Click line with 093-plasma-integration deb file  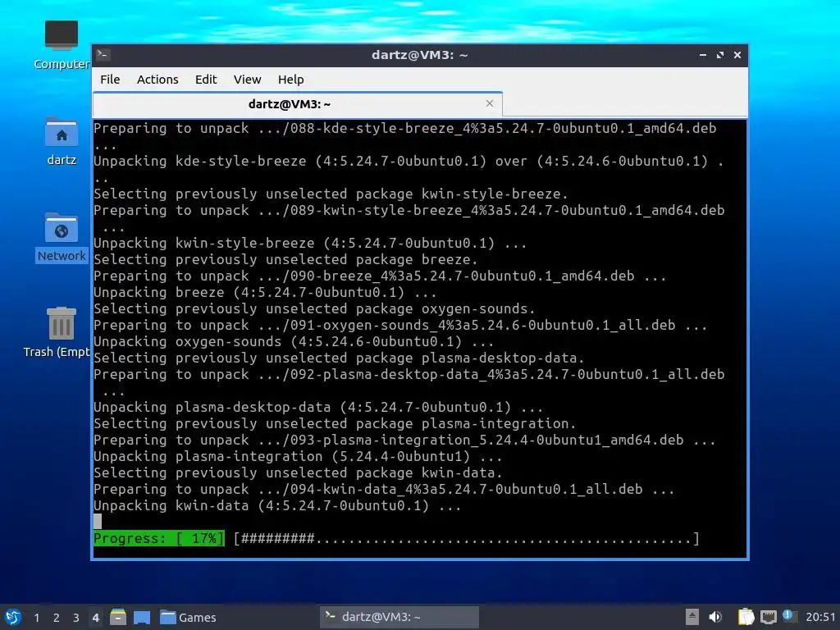click(404, 441)
